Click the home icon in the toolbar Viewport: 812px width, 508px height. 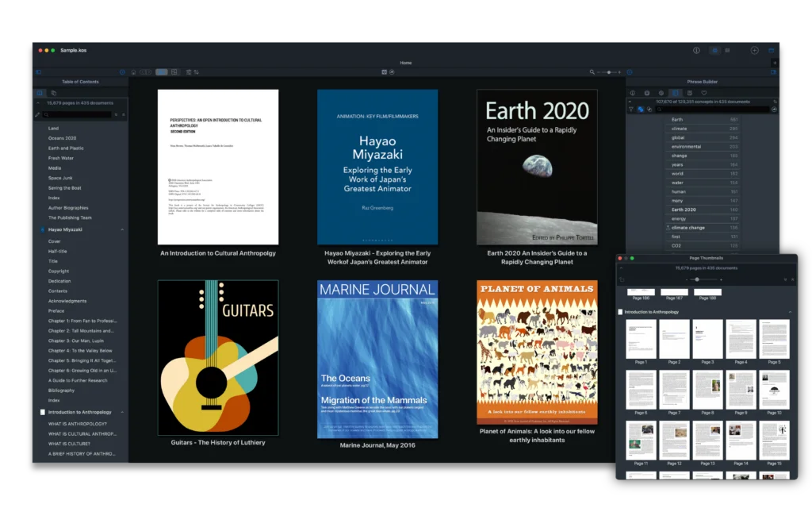click(x=133, y=72)
